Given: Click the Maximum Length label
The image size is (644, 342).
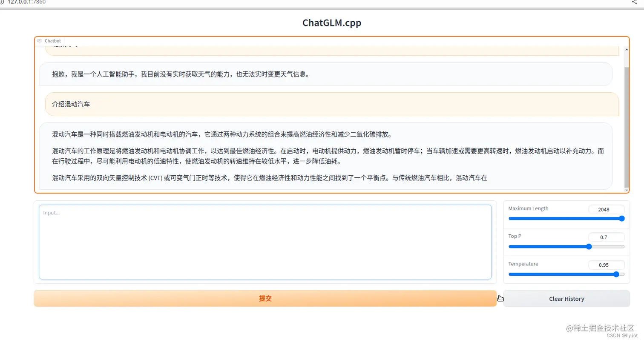Looking at the screenshot, I should [x=528, y=208].
